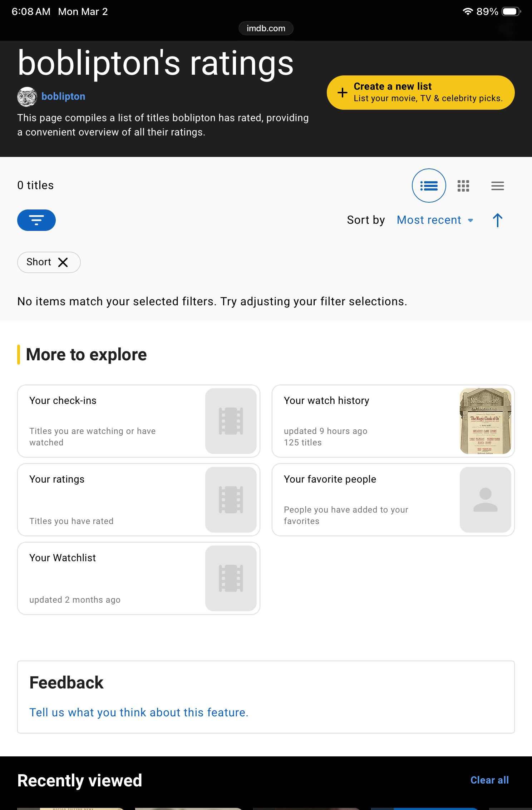Click the check-ins film strip icon
This screenshot has height=810, width=532.
pyautogui.click(x=231, y=421)
